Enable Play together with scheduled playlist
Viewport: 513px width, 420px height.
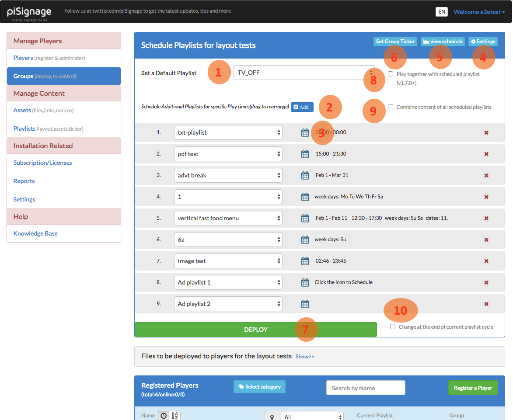point(391,74)
